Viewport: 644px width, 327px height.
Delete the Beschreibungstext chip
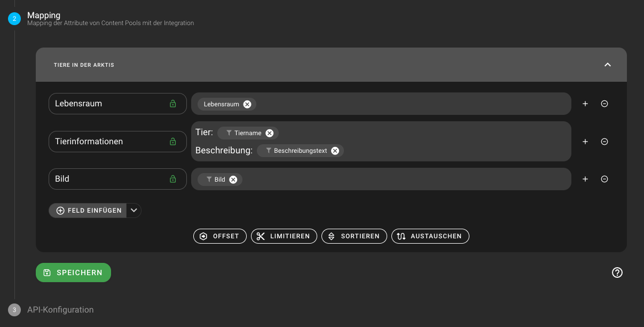point(335,151)
